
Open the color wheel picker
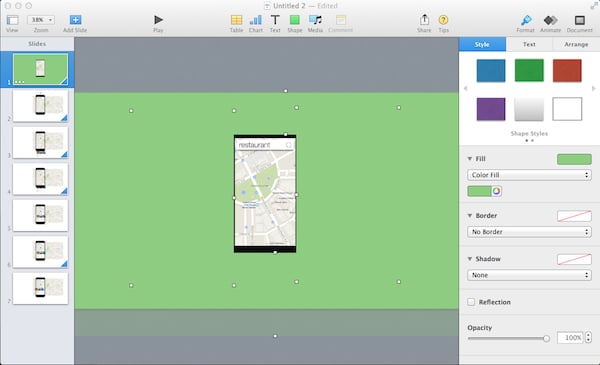point(496,191)
